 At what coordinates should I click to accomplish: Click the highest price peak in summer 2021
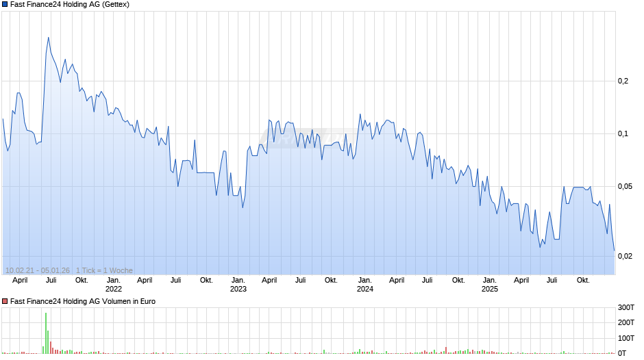pyautogui.click(x=49, y=38)
